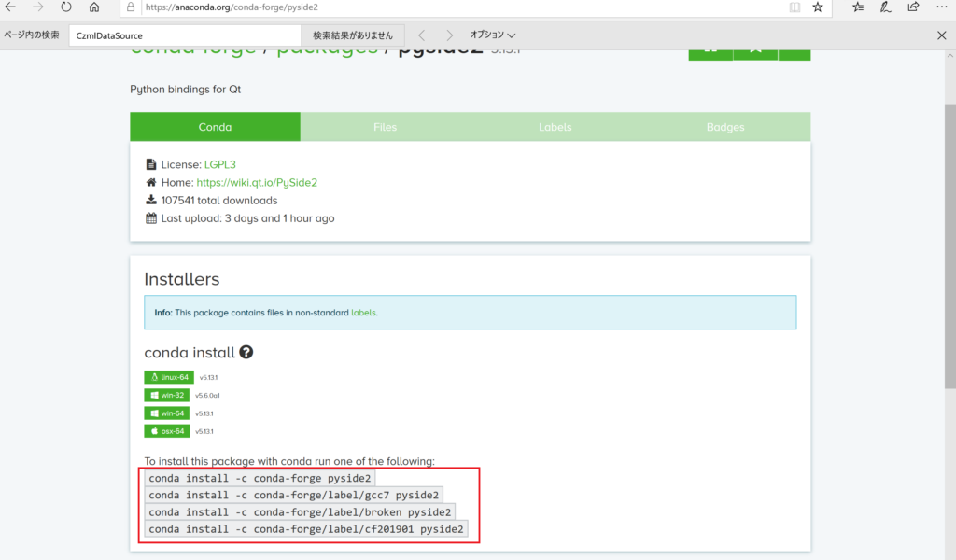This screenshot has width=956, height=560.
Task: Jump to the next find result
Action: pos(449,35)
